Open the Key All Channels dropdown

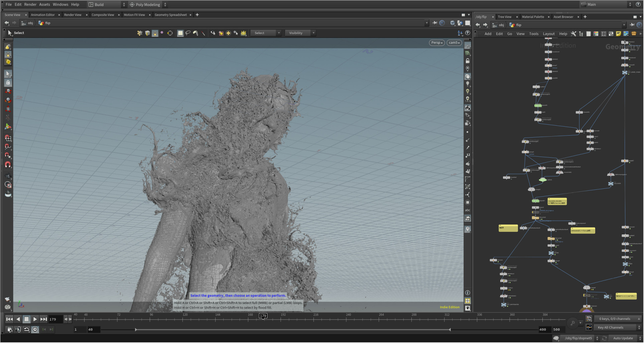pyautogui.click(x=617, y=328)
